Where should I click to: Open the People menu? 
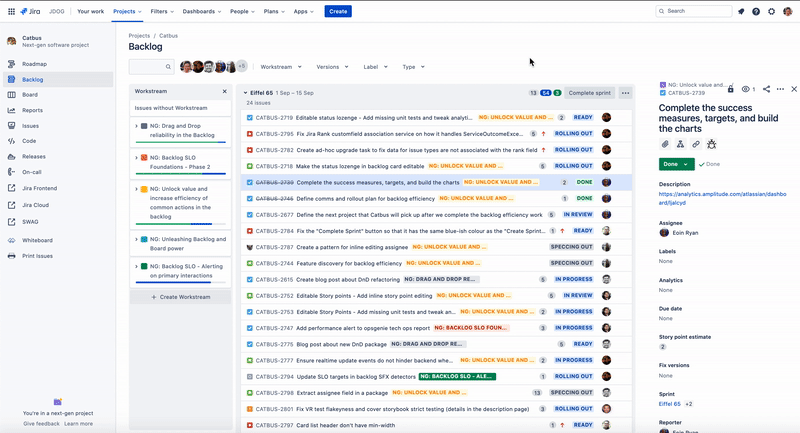pos(242,11)
